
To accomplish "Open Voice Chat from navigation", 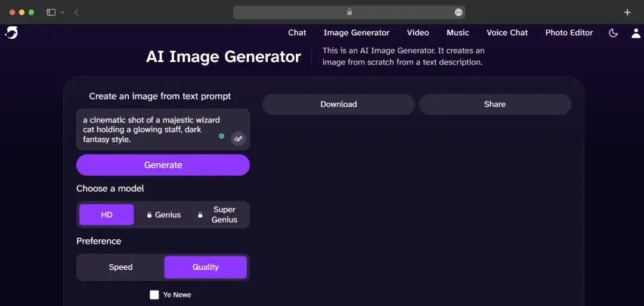I will tap(507, 33).
